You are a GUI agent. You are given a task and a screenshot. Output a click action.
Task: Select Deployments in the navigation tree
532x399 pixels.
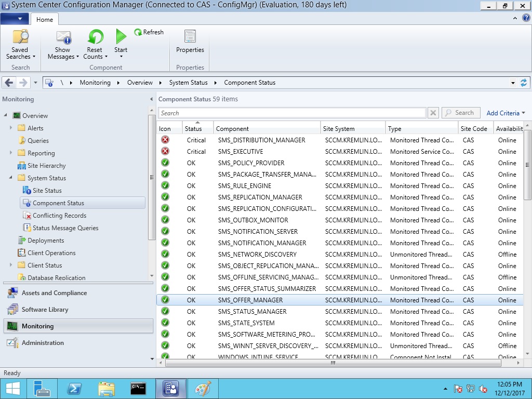tap(46, 240)
